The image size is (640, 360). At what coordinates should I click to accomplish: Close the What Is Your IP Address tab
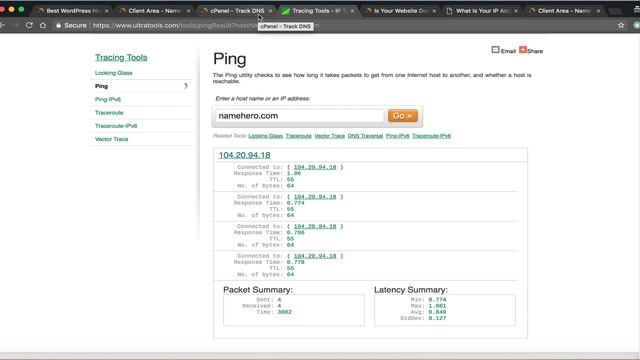(516, 11)
